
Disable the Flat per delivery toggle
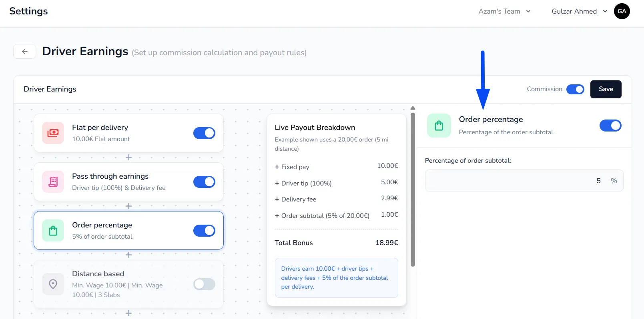(x=204, y=133)
